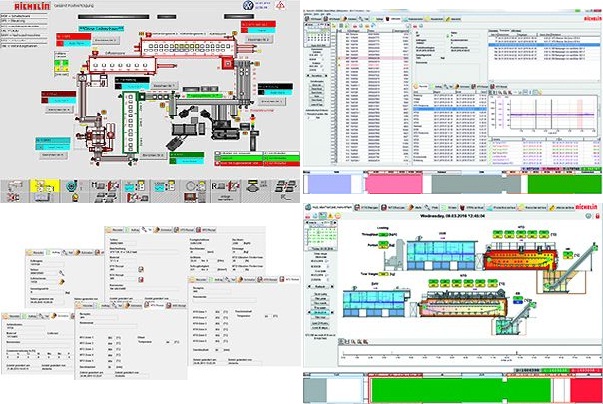Screen dimensions: 603x404
Task: Click the red warning triangle icon in HMI header
Action: click(281, 5)
